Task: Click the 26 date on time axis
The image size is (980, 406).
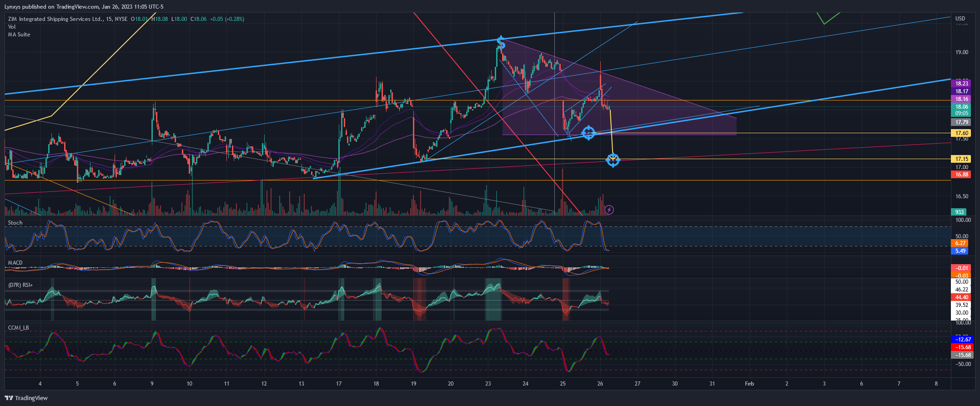Action: point(600,384)
